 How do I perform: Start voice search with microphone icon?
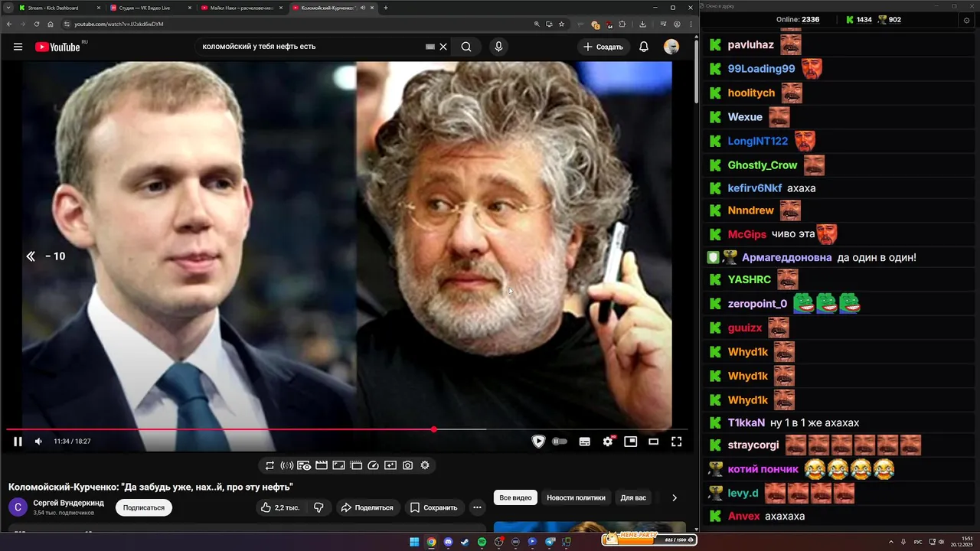tap(498, 47)
